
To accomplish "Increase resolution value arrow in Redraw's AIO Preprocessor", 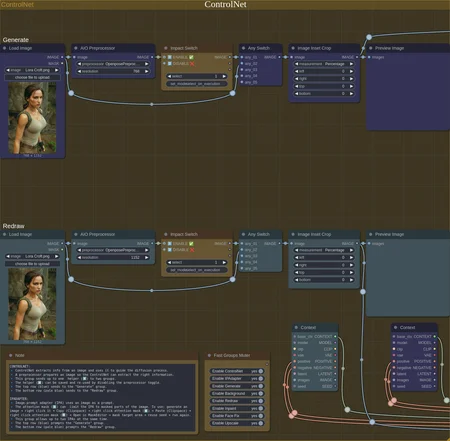I will 146,257.
